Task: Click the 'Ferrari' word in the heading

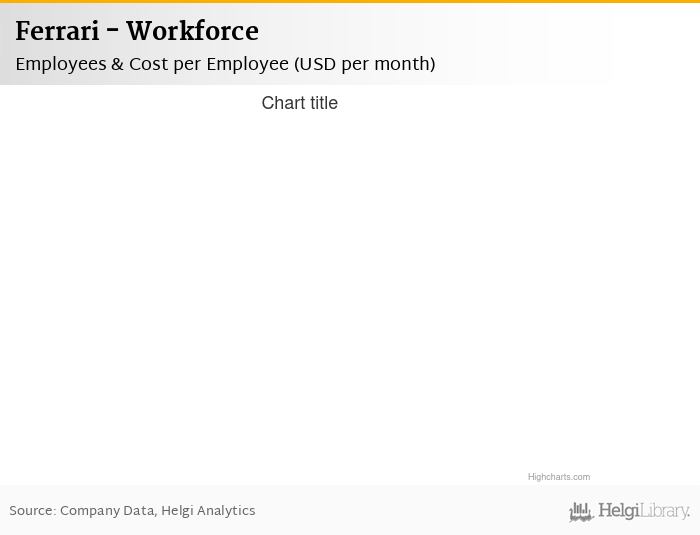Action: click(x=57, y=32)
